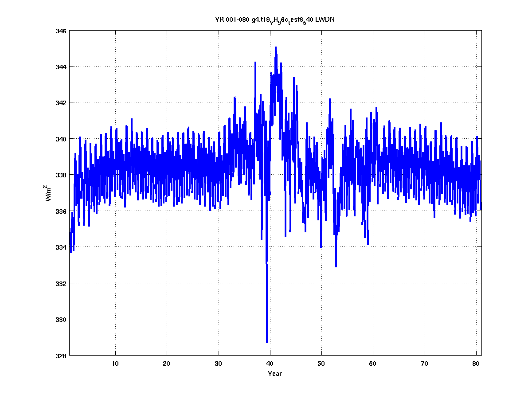Click y-axis tick label 328

coord(61,356)
